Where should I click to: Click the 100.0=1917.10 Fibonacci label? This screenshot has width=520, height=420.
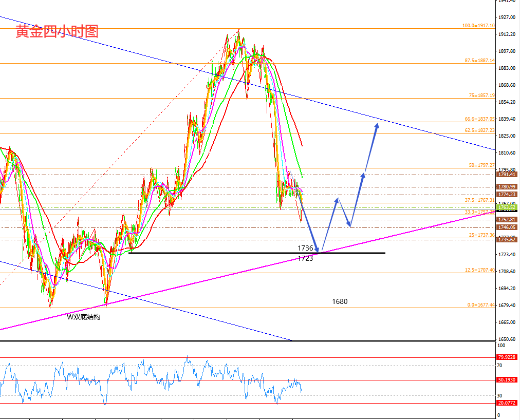478,26
